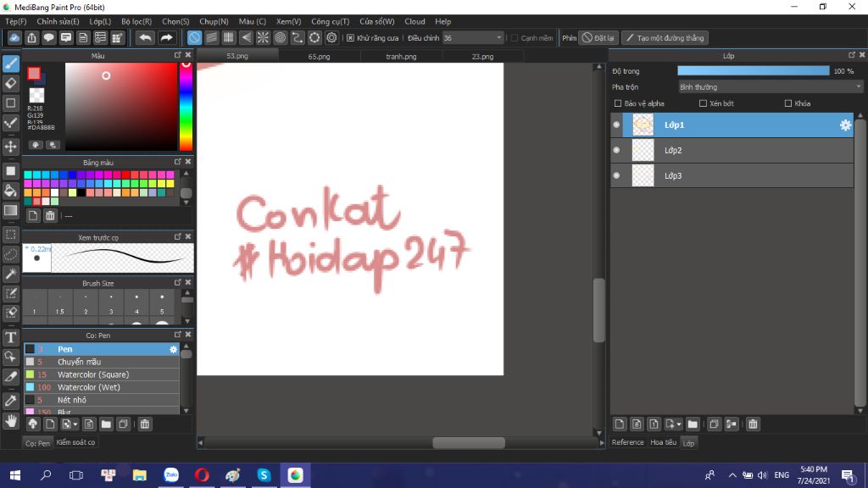This screenshot has height=488, width=868.
Task: Pick the black swatch in palette
Action: (x=81, y=193)
